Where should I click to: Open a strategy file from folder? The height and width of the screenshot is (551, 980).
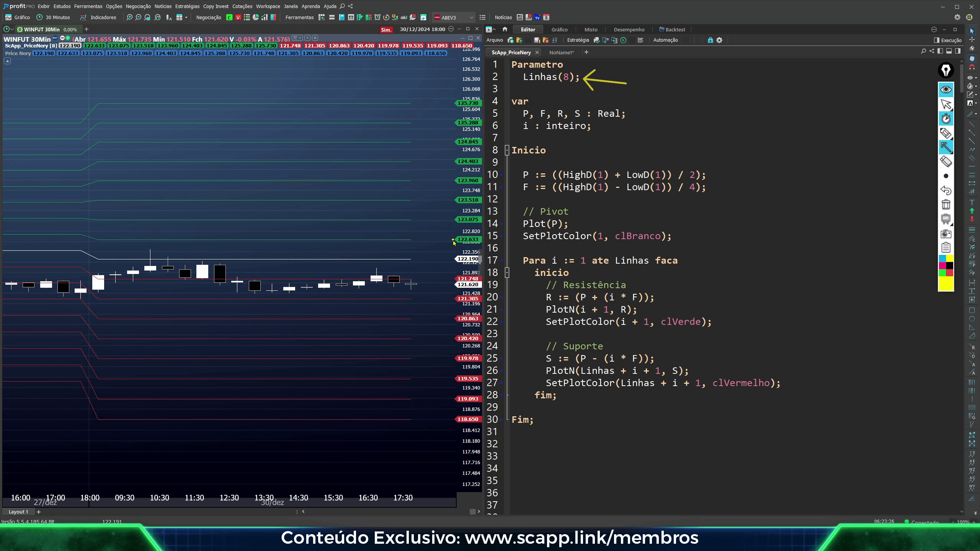[x=519, y=40]
